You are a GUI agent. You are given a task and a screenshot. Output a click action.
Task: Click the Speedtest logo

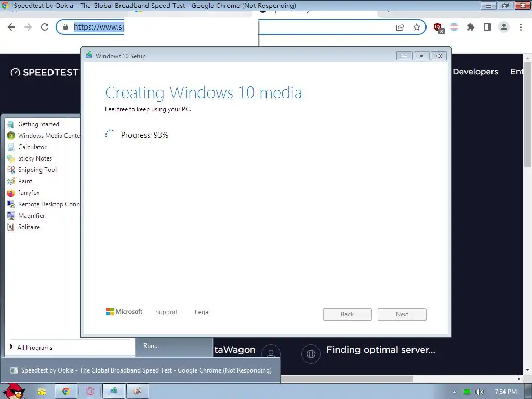click(46, 72)
